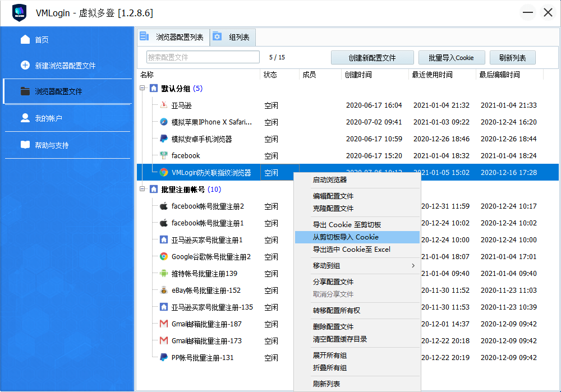Image resolution: width=561 pixels, height=392 pixels.
Task: Open the 移动到组 submenu arrow
Action: pos(413,265)
